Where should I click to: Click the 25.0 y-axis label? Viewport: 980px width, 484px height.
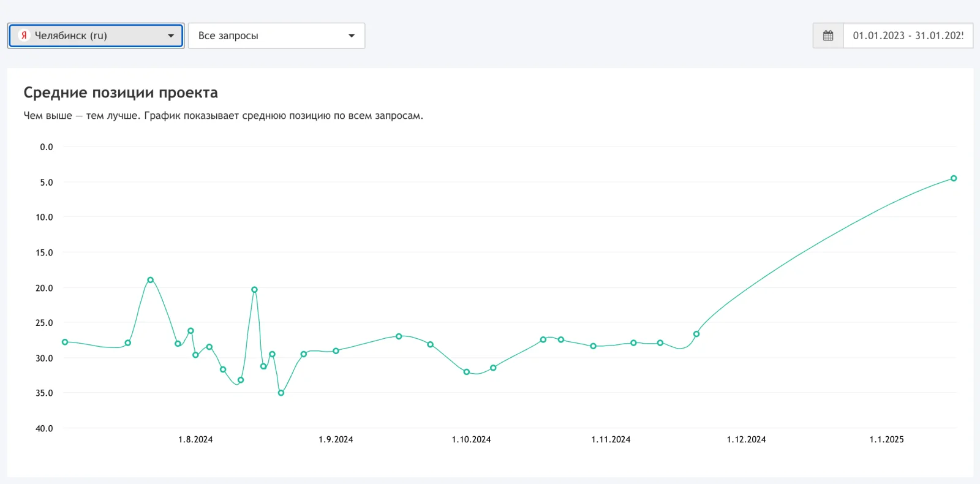[44, 323]
